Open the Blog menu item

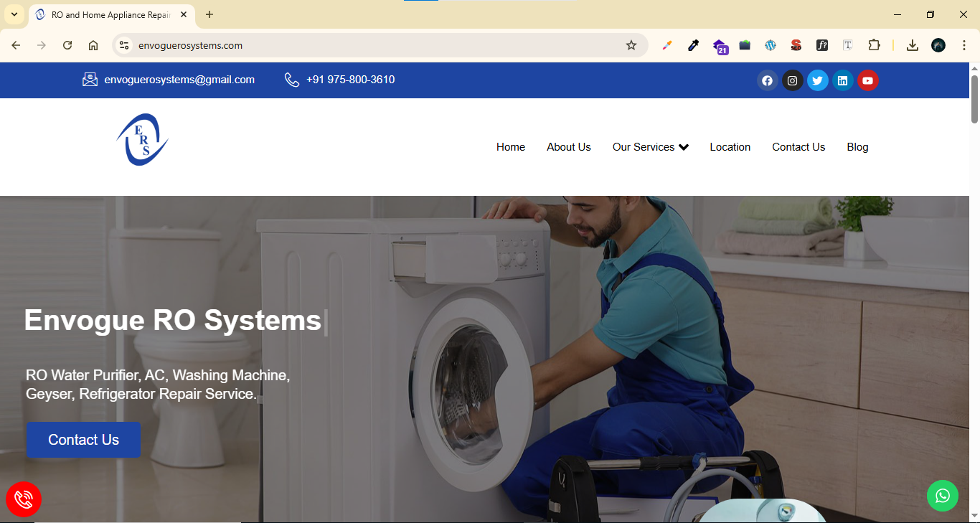857,147
